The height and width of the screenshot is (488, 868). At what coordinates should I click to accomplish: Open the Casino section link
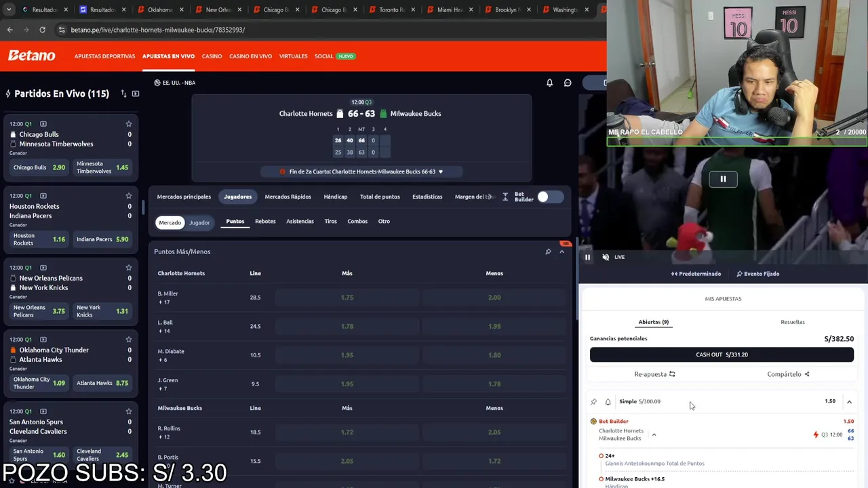tap(212, 56)
